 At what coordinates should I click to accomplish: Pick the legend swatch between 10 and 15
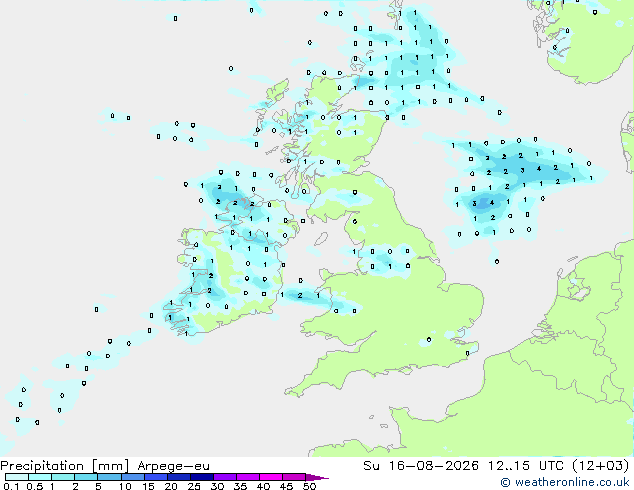[132, 477]
